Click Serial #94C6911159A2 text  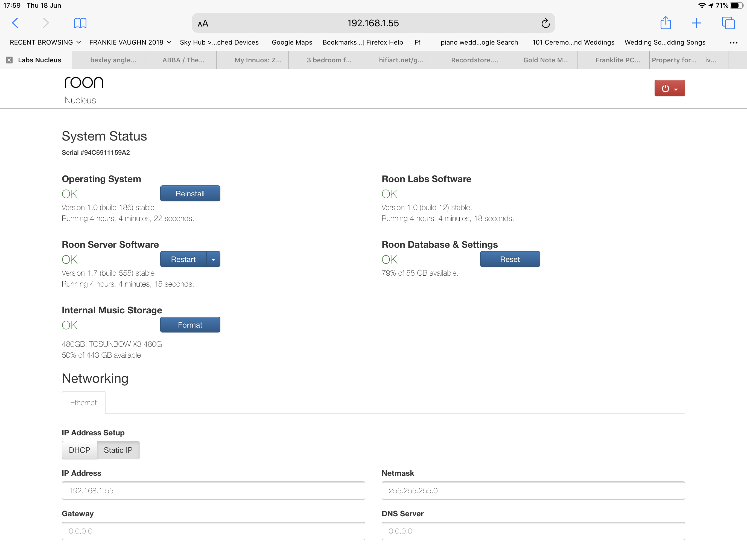point(96,152)
